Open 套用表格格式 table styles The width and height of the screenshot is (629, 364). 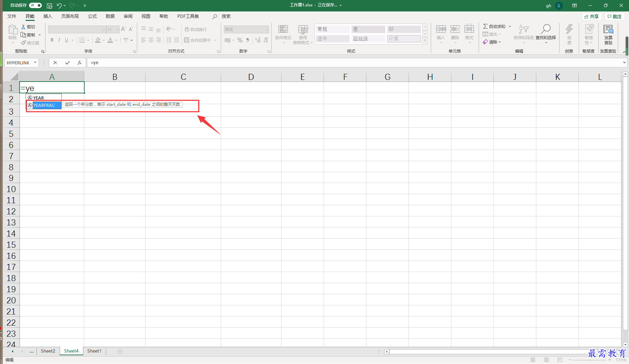[303, 34]
